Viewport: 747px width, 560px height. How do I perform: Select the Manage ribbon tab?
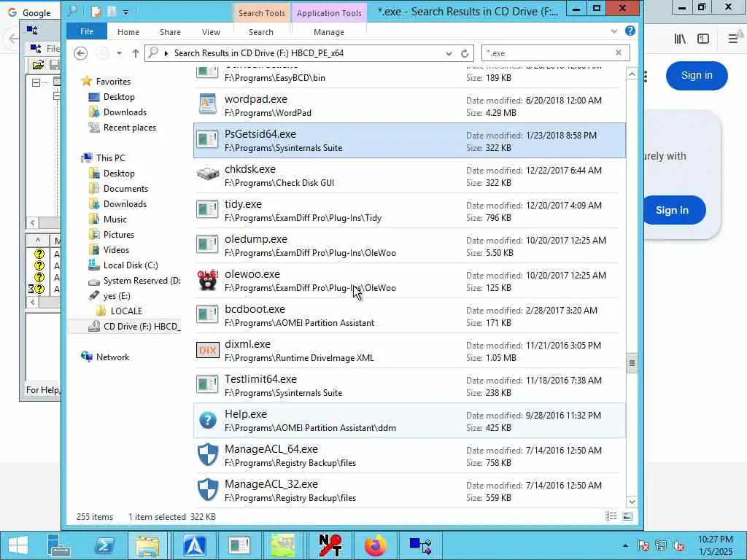pos(329,32)
